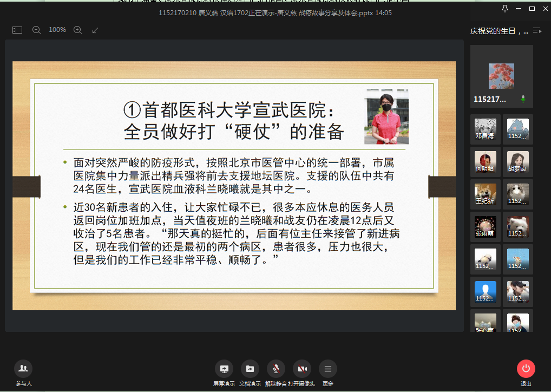Image resolution: width=551 pixels, height=392 pixels.
Task: Select the active speaker's large video tile
Action: (x=501, y=76)
